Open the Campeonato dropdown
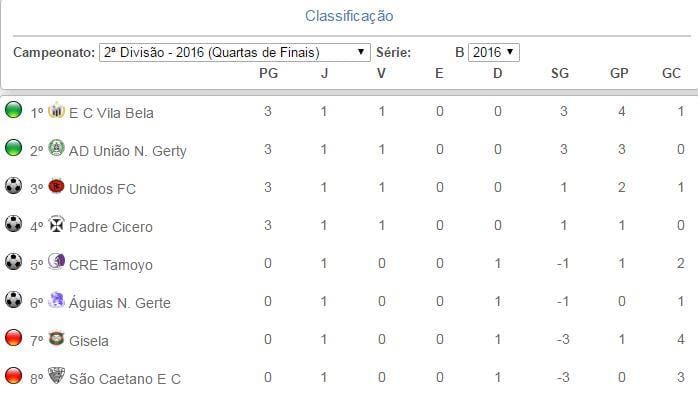The width and height of the screenshot is (698, 406). tap(235, 52)
